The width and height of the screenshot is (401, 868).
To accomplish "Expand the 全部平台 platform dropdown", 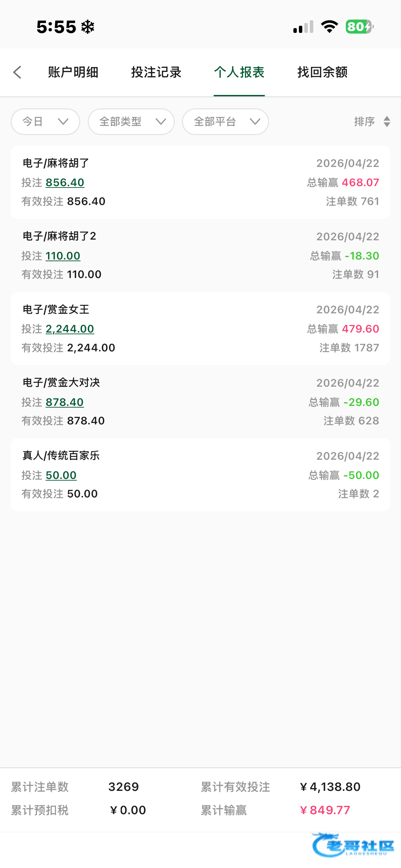I will [226, 122].
